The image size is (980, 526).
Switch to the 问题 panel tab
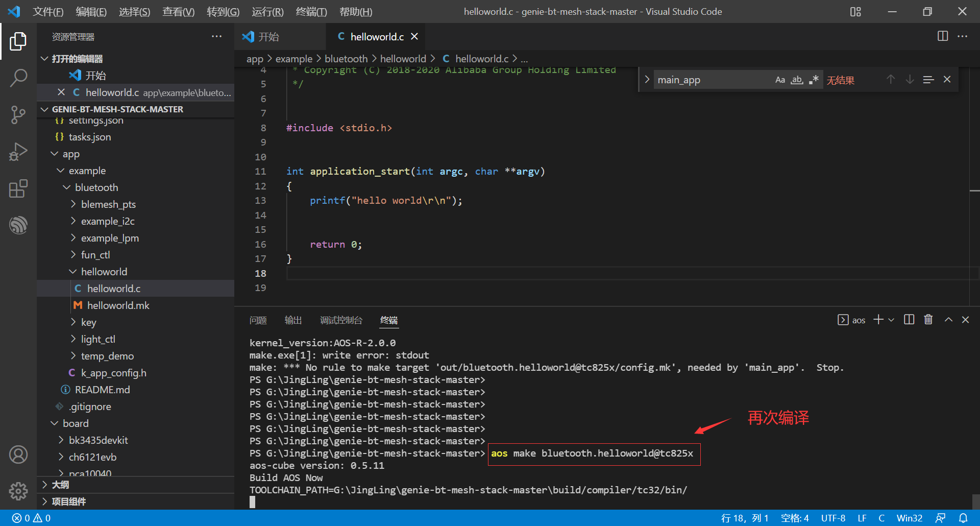[258, 320]
